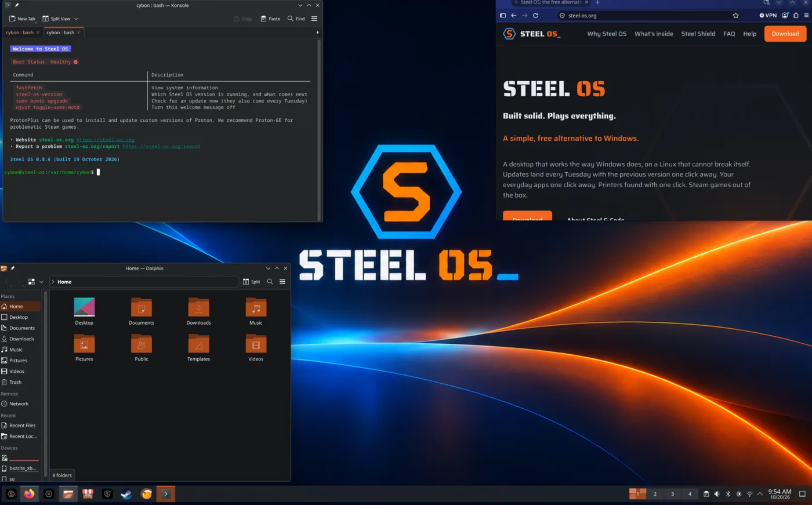Open the Konsole terminal taskbar icon
The height and width of the screenshot is (505, 812).
165,494
